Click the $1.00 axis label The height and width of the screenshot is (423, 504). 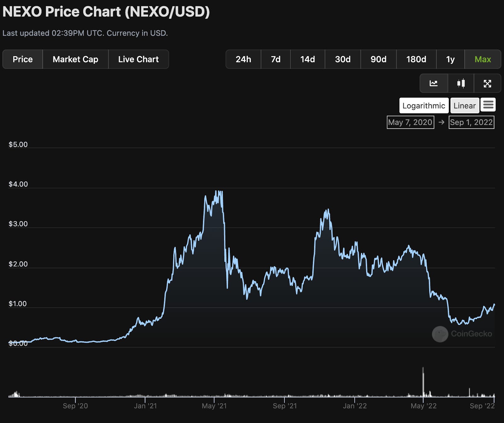tap(18, 304)
